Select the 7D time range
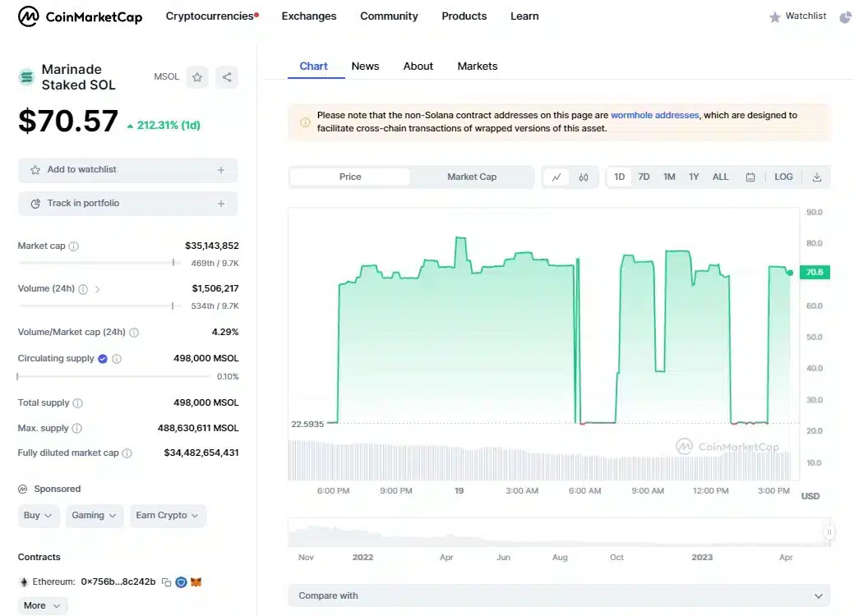The image size is (854, 616). pos(644,177)
